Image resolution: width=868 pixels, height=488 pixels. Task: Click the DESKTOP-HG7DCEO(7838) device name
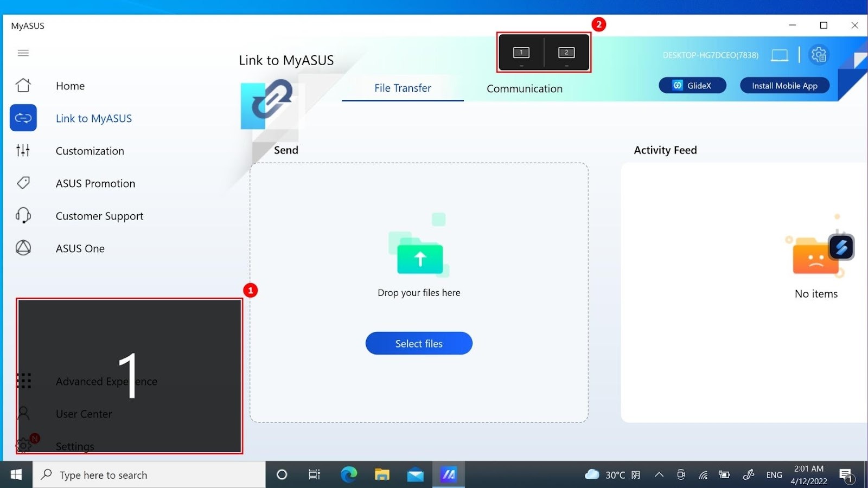click(x=711, y=55)
